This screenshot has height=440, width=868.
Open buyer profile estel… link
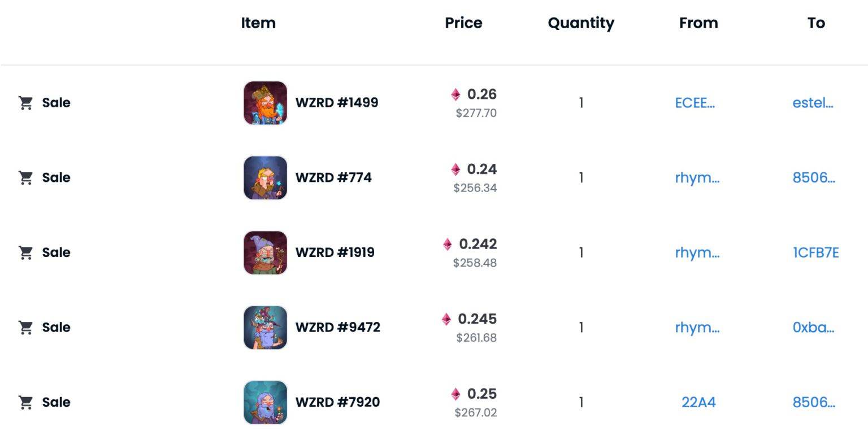click(813, 103)
